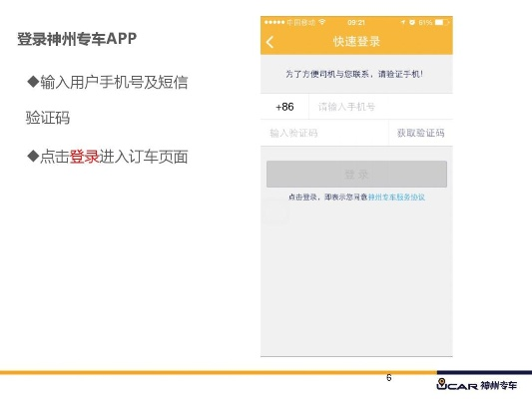Click the UCAR logo in the footer

click(476, 384)
